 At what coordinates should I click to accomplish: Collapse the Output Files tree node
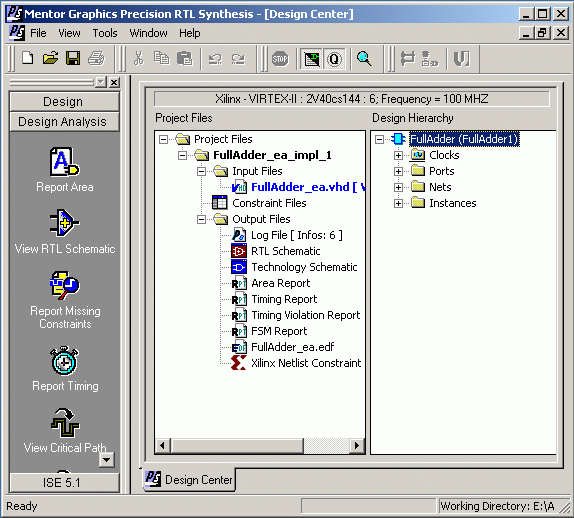point(201,219)
